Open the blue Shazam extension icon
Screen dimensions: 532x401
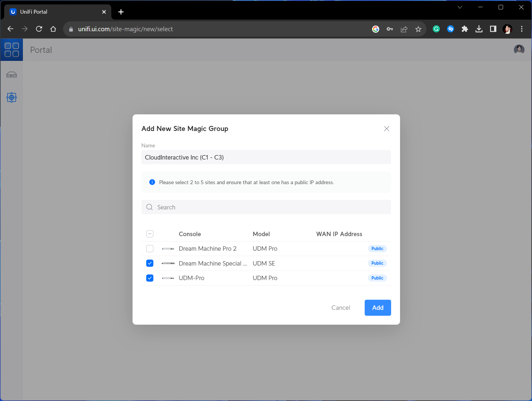click(x=451, y=29)
